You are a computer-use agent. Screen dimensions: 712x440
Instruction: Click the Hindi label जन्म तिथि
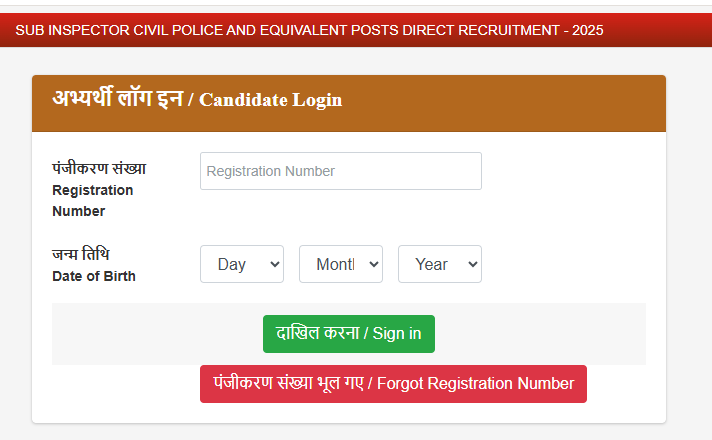click(80, 254)
